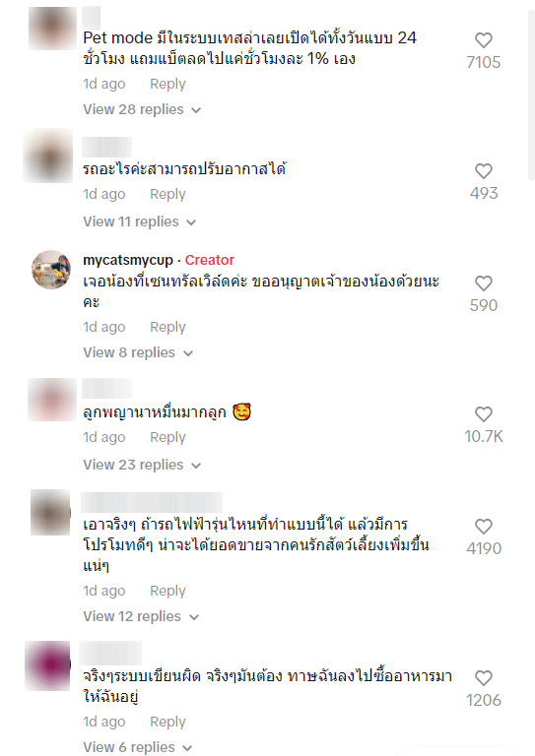Open the blurred purple avatar of last commenter
535x756 pixels.
coord(47,665)
